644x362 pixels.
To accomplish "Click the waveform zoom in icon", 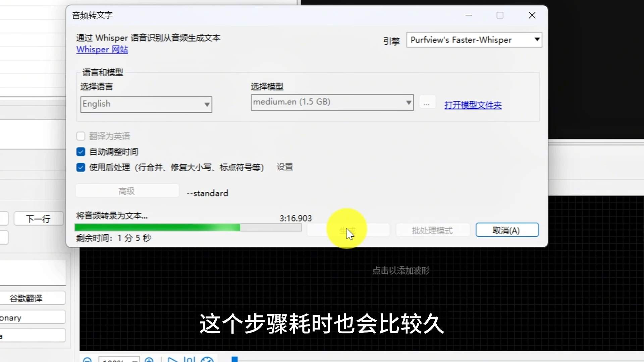I will 149,360.
